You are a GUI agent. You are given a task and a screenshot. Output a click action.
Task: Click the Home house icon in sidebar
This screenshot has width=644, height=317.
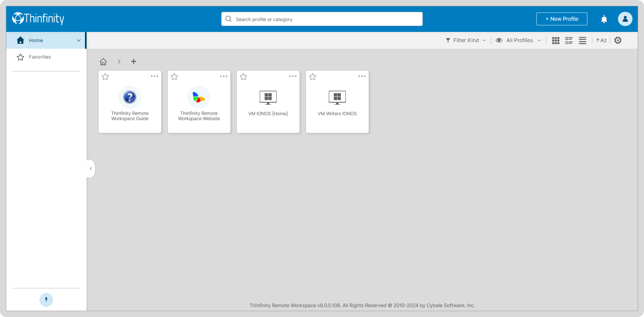click(20, 40)
